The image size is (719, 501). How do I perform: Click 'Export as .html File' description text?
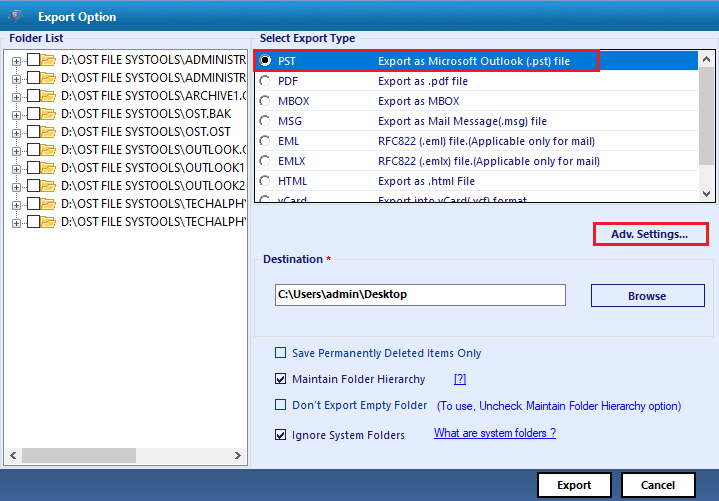click(x=426, y=181)
